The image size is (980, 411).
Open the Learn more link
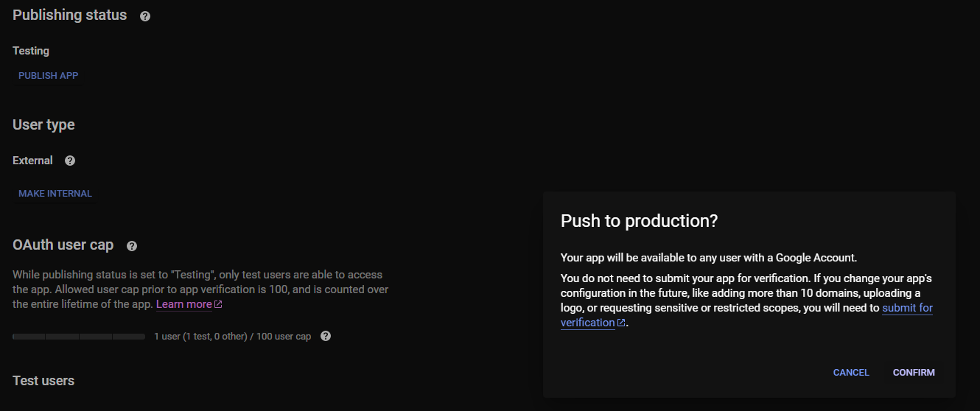click(183, 304)
